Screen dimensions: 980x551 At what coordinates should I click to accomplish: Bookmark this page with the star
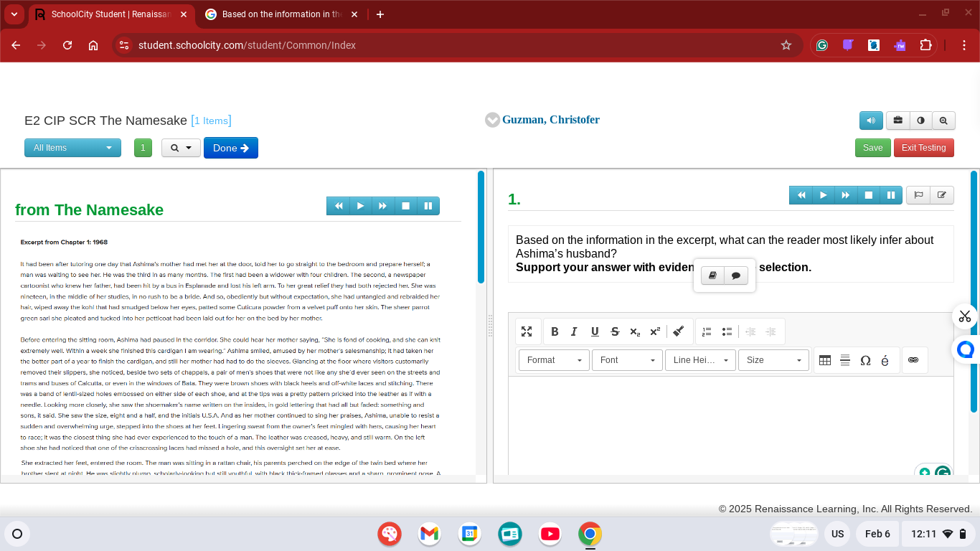786,45
